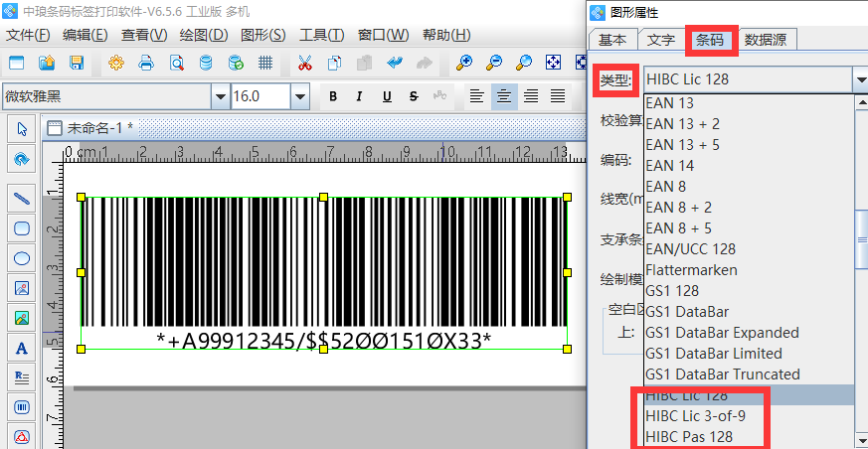Choose HIBC Pas 128 from list
868x449 pixels.
point(750,437)
